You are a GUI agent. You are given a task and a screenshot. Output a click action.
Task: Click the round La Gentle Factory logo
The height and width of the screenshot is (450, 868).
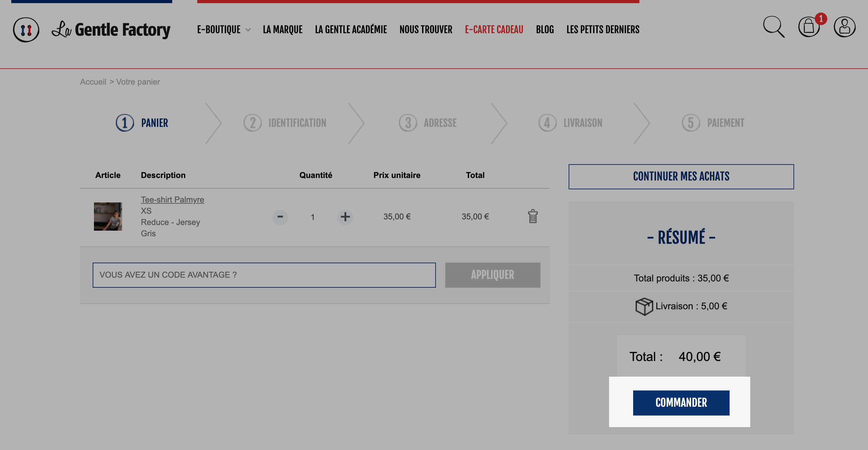(x=26, y=30)
